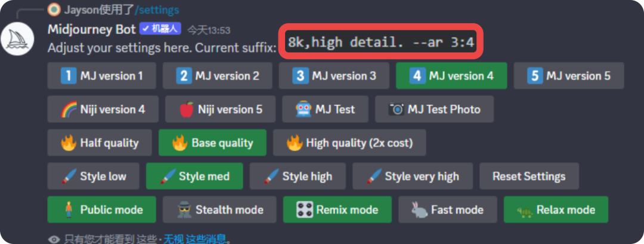Click Reset Settings button
This screenshot has height=244, width=644.
529,176
